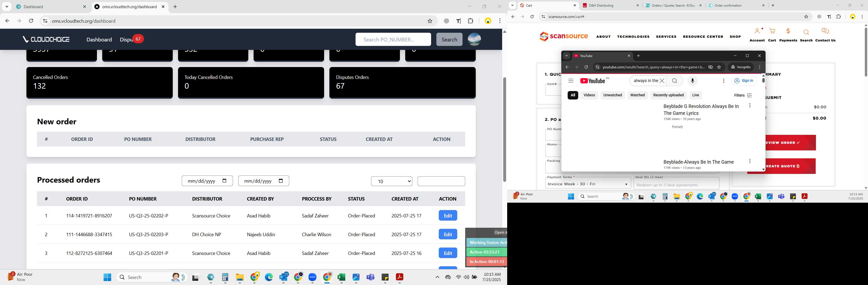Open Beyblade G Revolution Always Be In The Game Lyrics
This screenshot has height=285, width=868.
click(x=701, y=110)
